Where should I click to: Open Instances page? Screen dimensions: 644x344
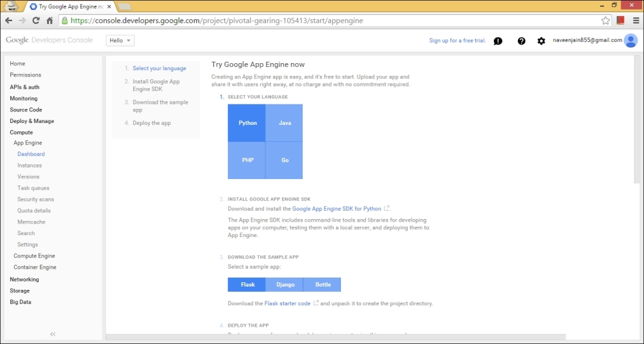pos(29,165)
